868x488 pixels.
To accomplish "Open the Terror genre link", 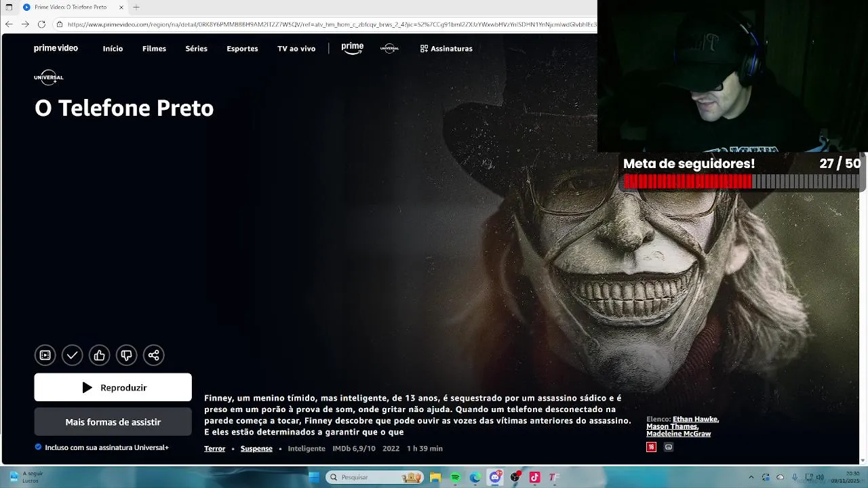I will tap(214, 449).
